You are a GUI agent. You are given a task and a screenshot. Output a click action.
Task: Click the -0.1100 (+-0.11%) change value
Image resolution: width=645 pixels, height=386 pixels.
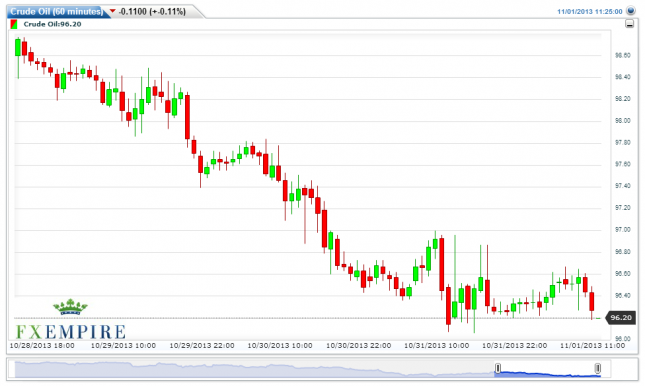coord(152,12)
